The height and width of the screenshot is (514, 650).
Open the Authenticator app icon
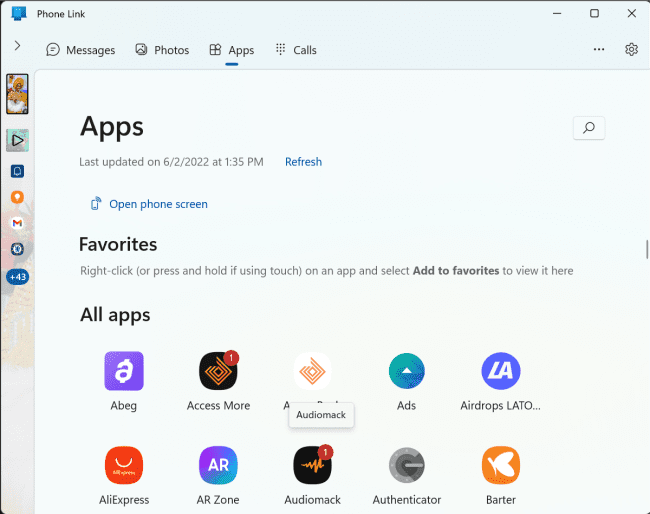pos(407,465)
